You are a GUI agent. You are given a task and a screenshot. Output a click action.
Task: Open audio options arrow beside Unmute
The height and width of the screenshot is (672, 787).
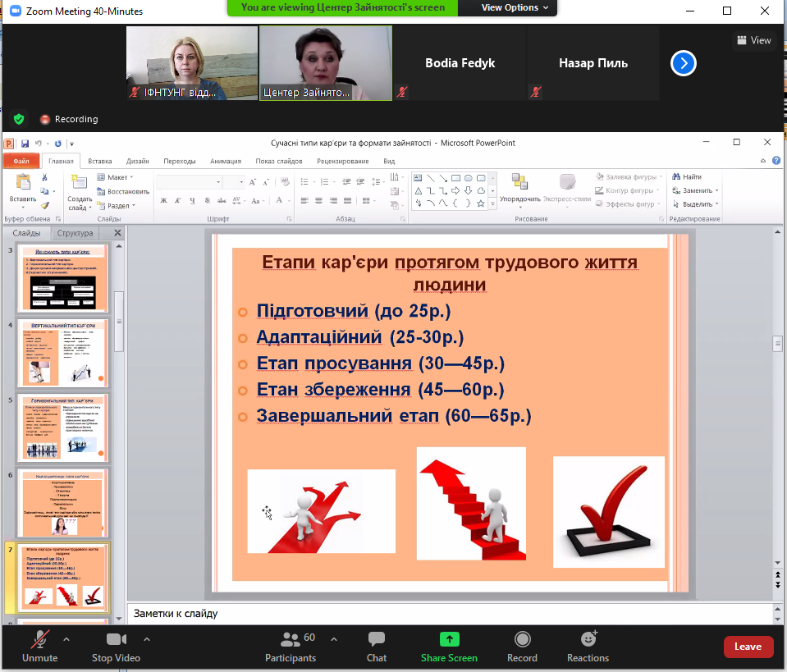click(66, 638)
